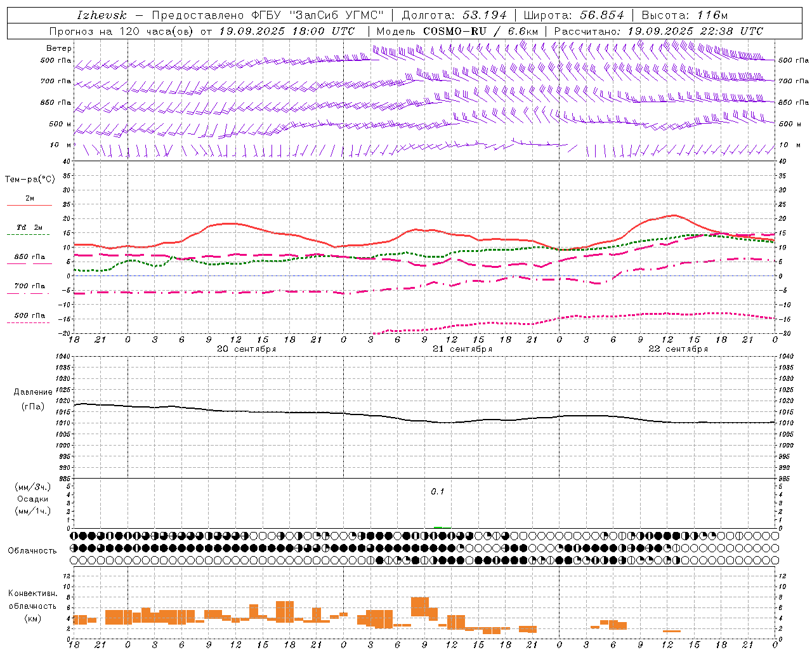
Task: Click the Осадки precipitation label
Action: click(x=33, y=499)
